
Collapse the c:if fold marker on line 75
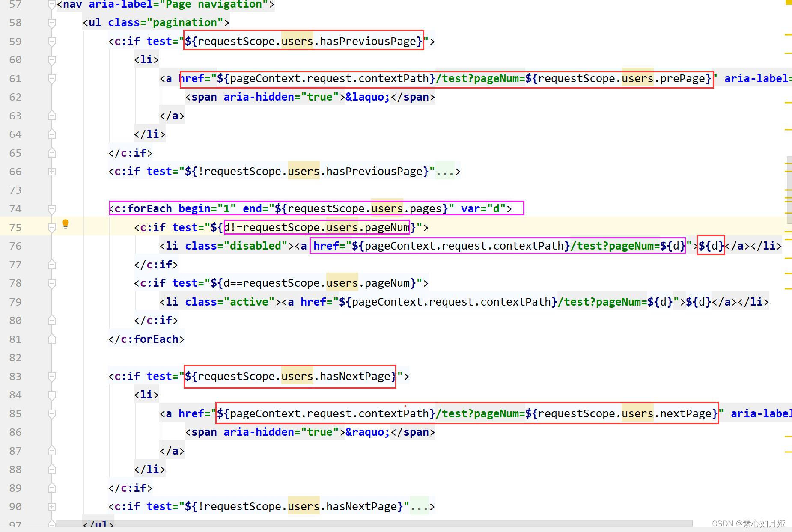52,228
